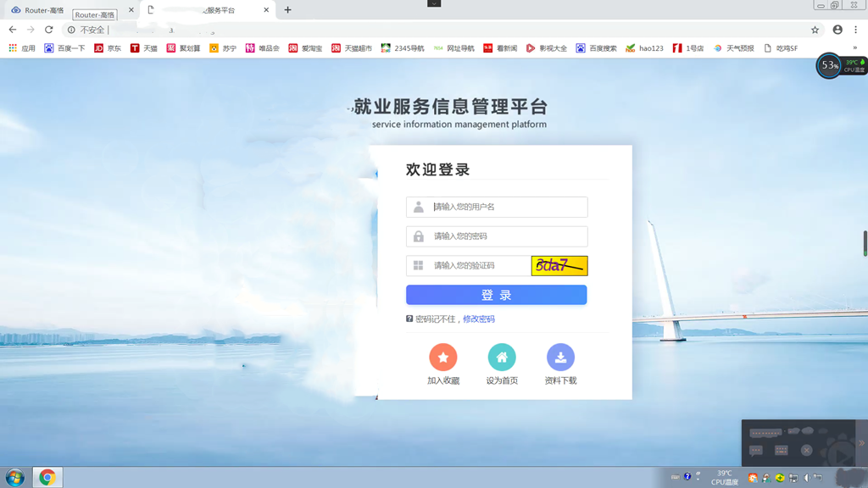Screen dimensions: 868x488
Task: Open the 影视大全 bookmark
Action: tap(547, 48)
